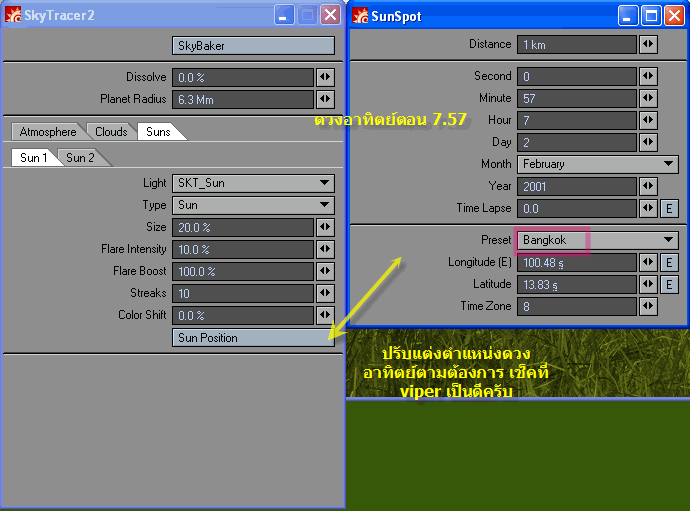
Task: Select the Suns tab
Action: (x=158, y=132)
